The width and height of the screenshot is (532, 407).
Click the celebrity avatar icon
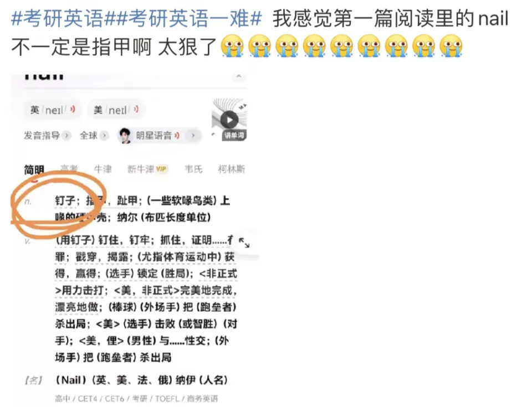(x=125, y=136)
